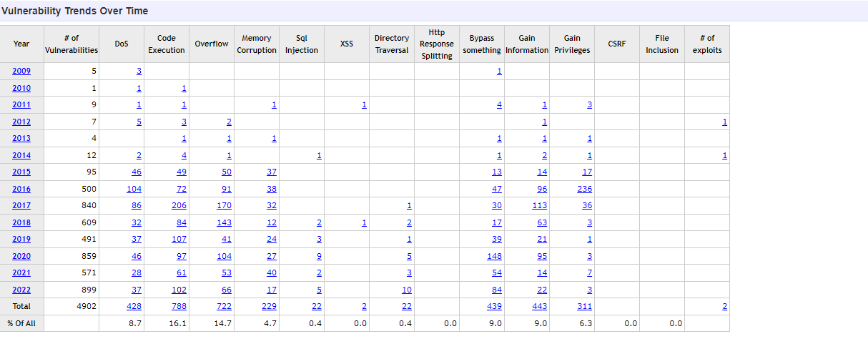Click Total DoS count 428
Viewport: 868px width, 339px height.
tap(134, 306)
